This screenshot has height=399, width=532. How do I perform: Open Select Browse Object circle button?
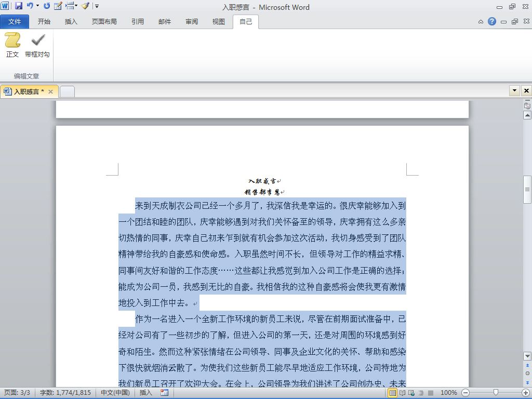(x=527, y=373)
